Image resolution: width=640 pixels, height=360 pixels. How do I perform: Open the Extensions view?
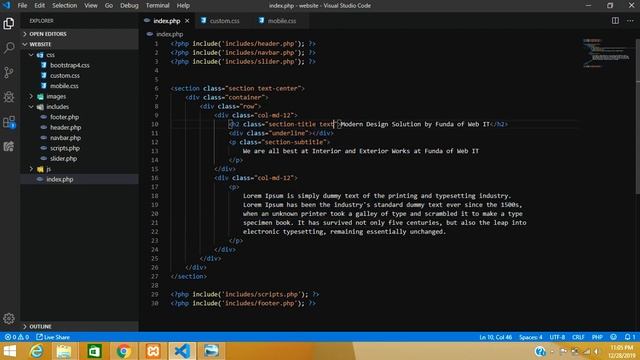[9, 122]
